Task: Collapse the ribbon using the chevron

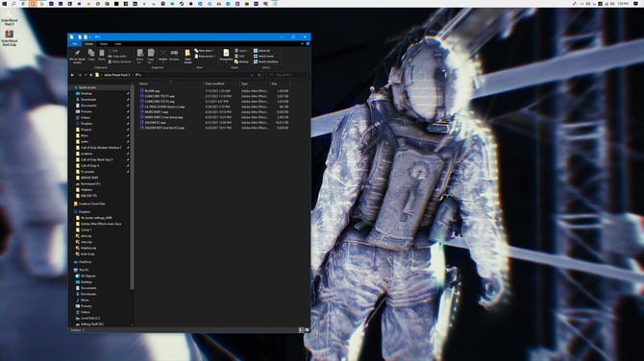Action: (302, 43)
